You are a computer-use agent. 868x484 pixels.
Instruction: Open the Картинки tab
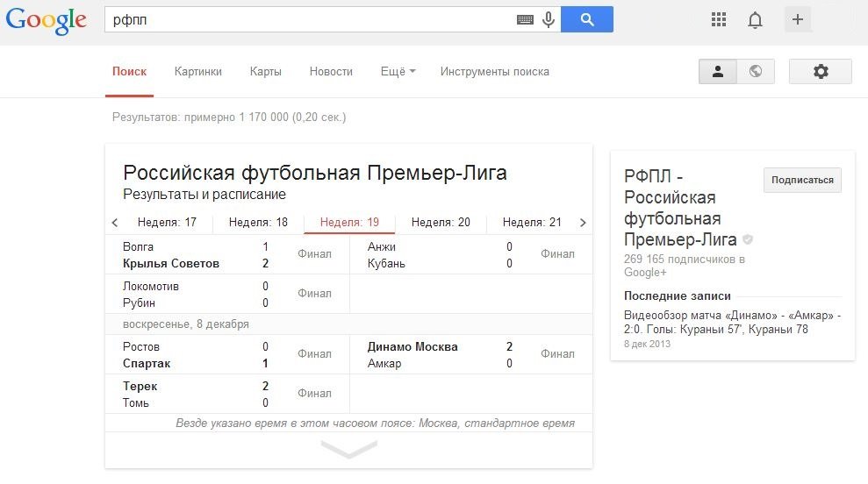(197, 72)
